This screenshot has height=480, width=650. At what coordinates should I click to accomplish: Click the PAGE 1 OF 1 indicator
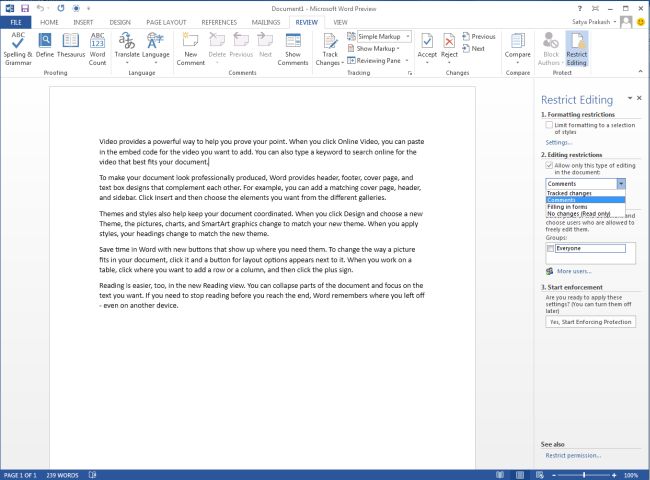(20, 475)
